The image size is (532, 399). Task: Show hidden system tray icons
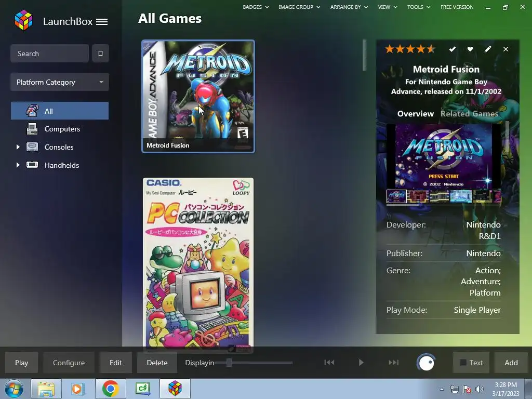pos(442,389)
